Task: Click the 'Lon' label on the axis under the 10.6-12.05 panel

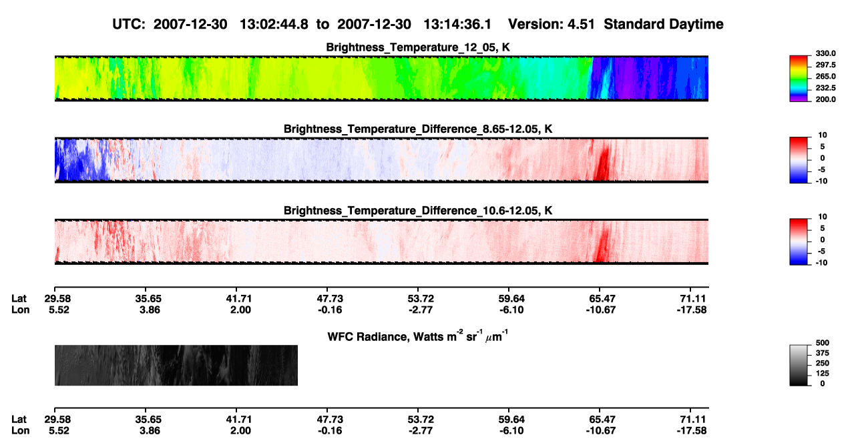Action: point(20,310)
